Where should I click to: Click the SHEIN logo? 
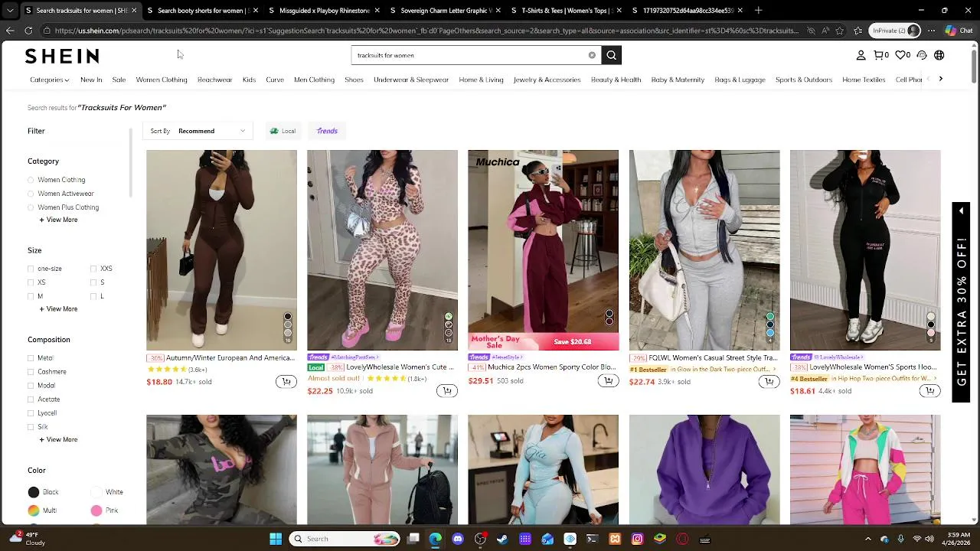tap(62, 56)
